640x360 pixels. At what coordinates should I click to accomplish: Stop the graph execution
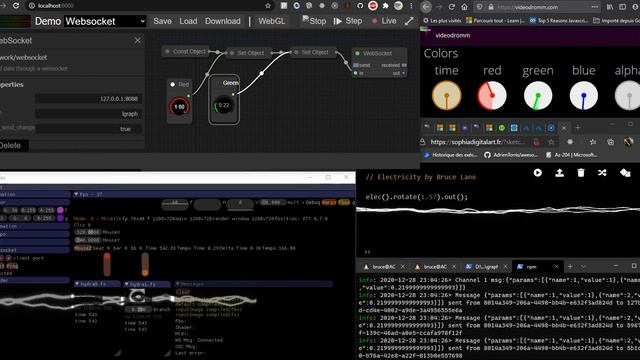(314, 21)
